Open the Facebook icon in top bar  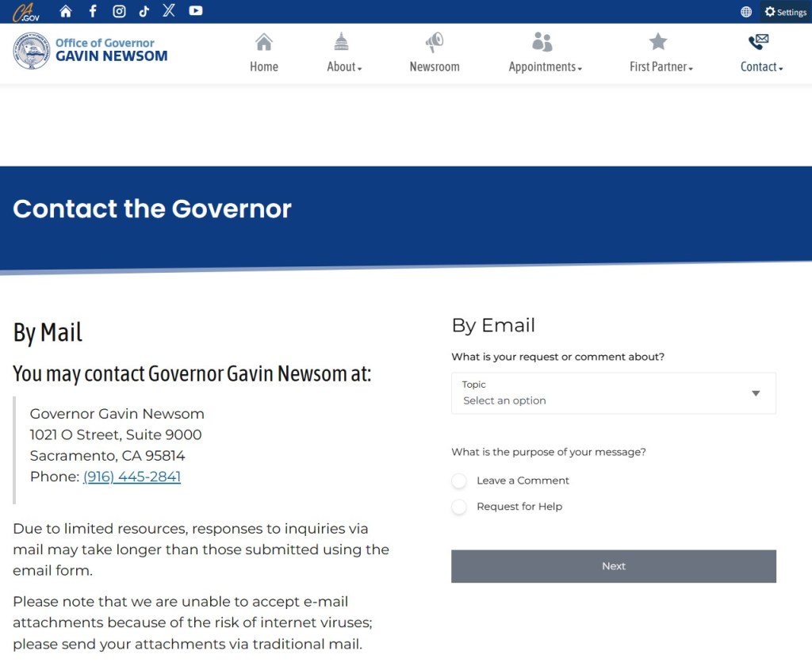pyautogui.click(x=93, y=11)
